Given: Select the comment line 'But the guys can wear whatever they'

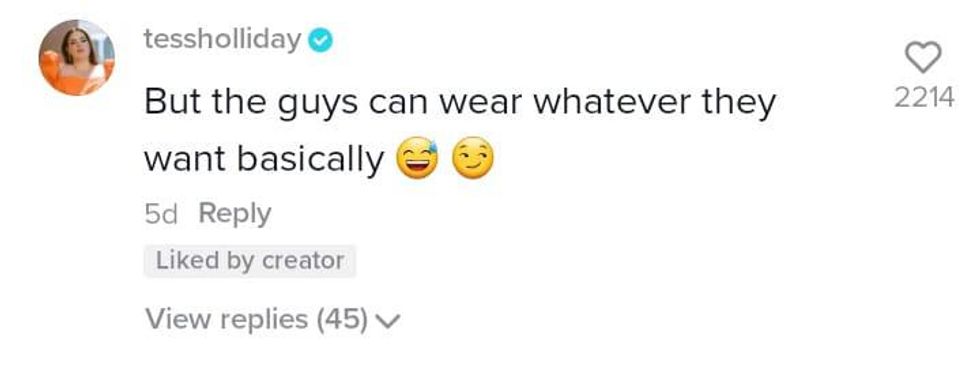Looking at the screenshot, I should click(460, 104).
